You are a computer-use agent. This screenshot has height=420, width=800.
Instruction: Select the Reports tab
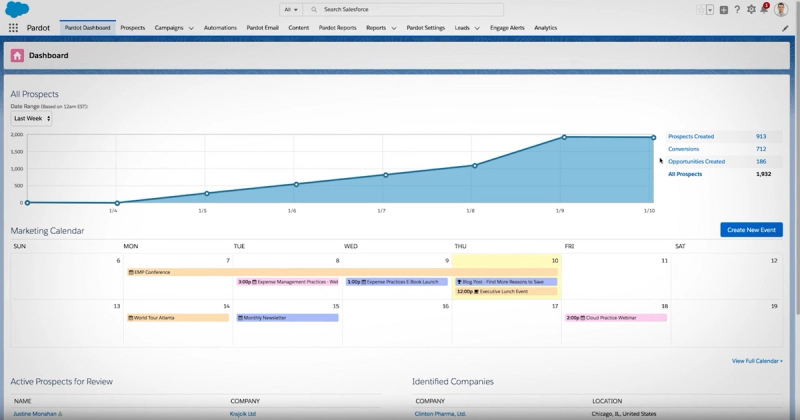[376, 28]
